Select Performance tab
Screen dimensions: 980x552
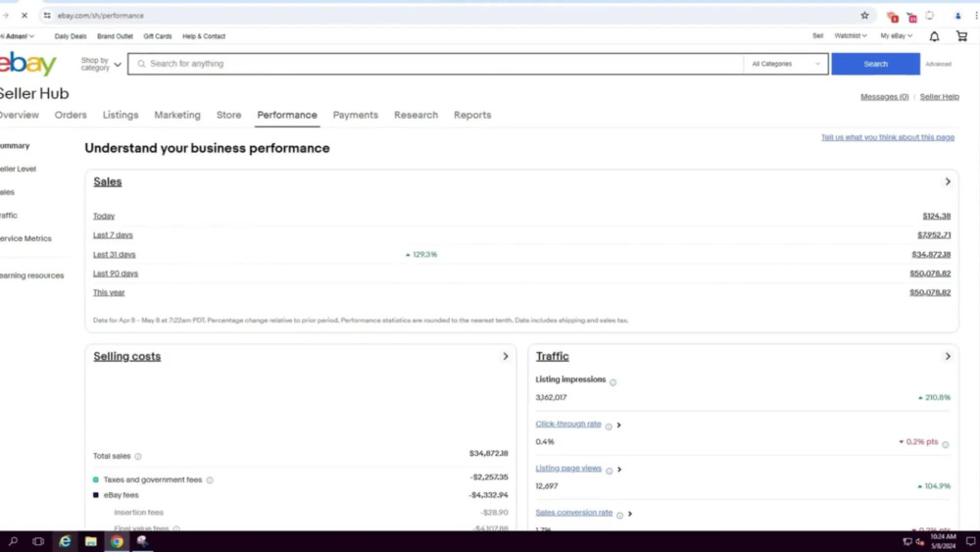287,115
